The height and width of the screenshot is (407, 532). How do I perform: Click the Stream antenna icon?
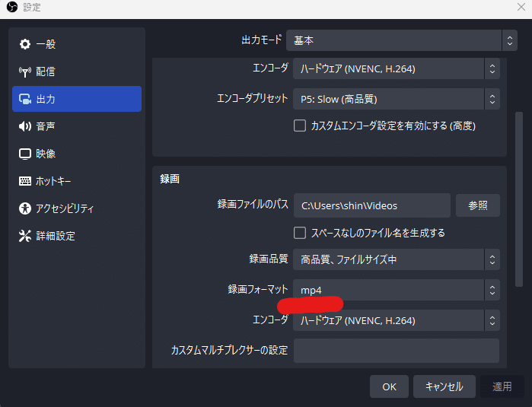[25, 72]
